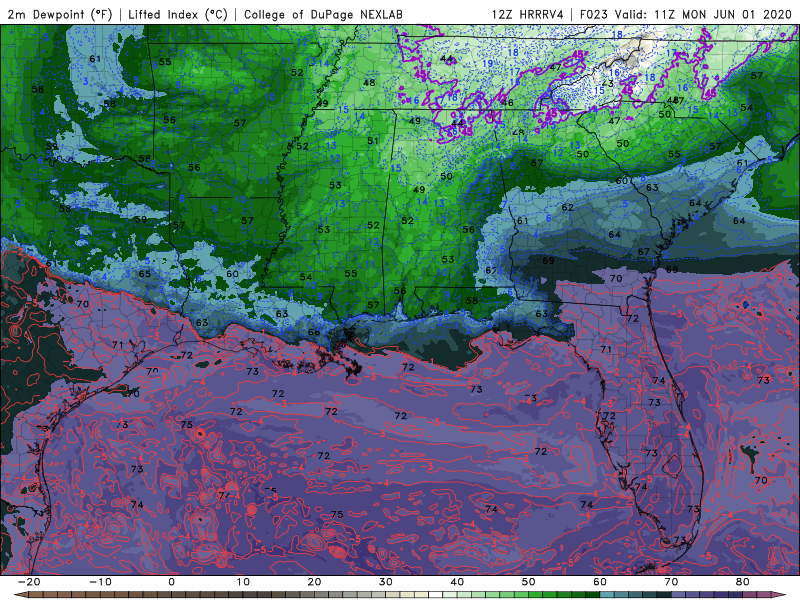Click the "51" dewpoint value in north Mississippi

[373, 141]
